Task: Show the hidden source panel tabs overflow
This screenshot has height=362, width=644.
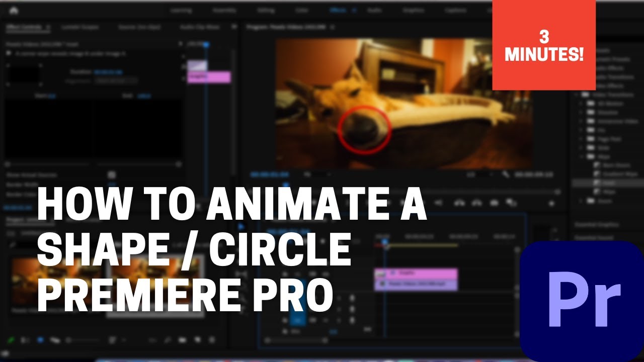Action: pyautogui.click(x=233, y=27)
